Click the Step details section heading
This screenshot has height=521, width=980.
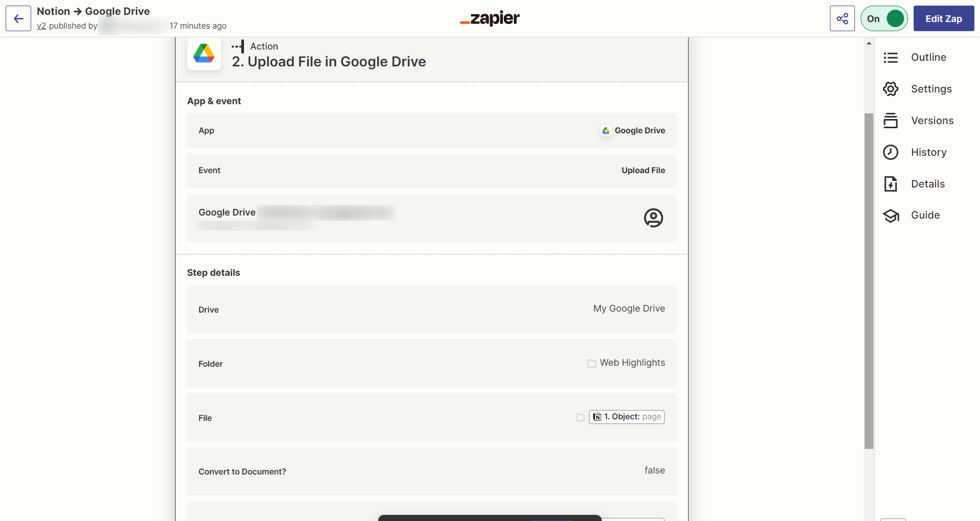click(x=213, y=273)
